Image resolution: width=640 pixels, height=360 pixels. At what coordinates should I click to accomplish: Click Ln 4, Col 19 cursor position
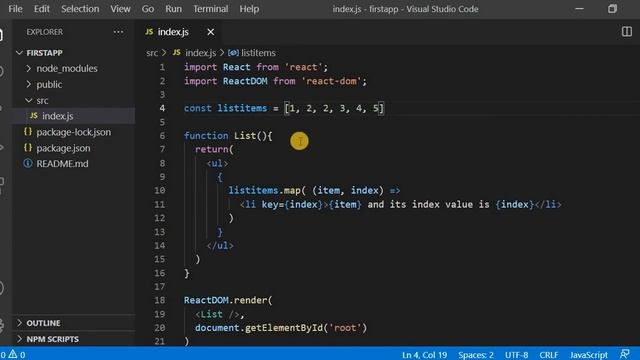[424, 355]
